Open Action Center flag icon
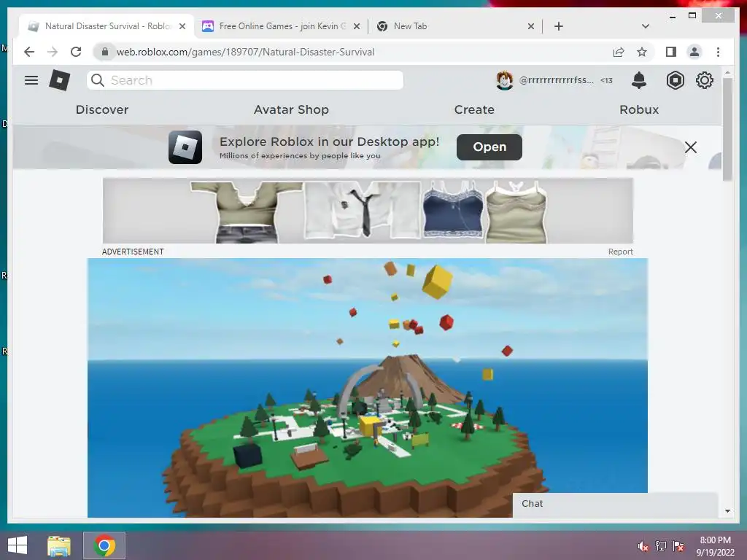The height and width of the screenshot is (560, 747). coord(678,546)
